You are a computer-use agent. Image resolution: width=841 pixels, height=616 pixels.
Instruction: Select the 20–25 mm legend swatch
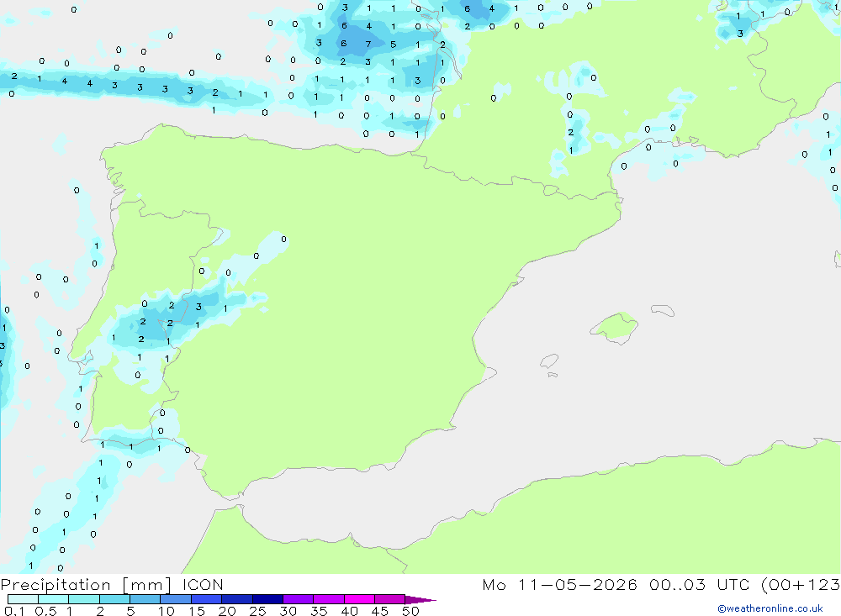pyautogui.click(x=237, y=599)
